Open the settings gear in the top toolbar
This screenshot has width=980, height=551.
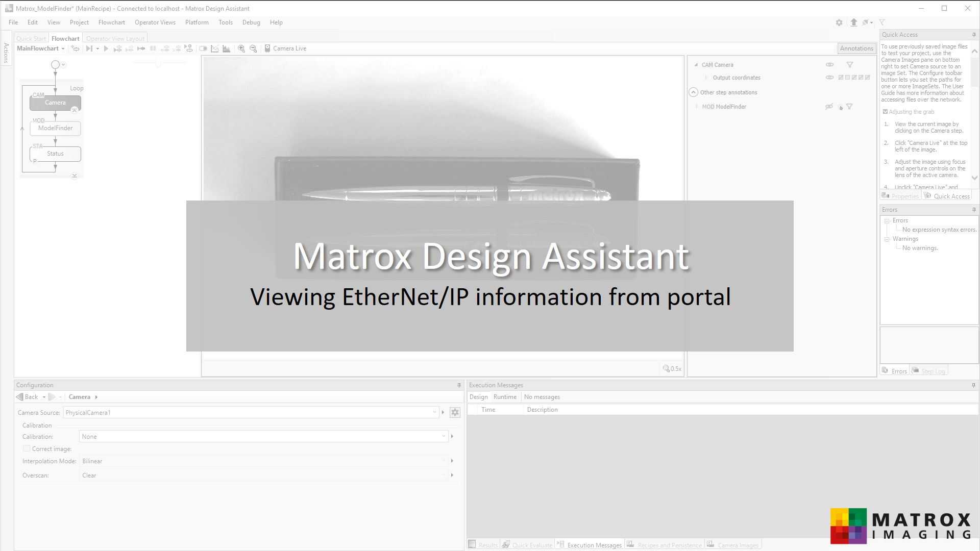(839, 22)
